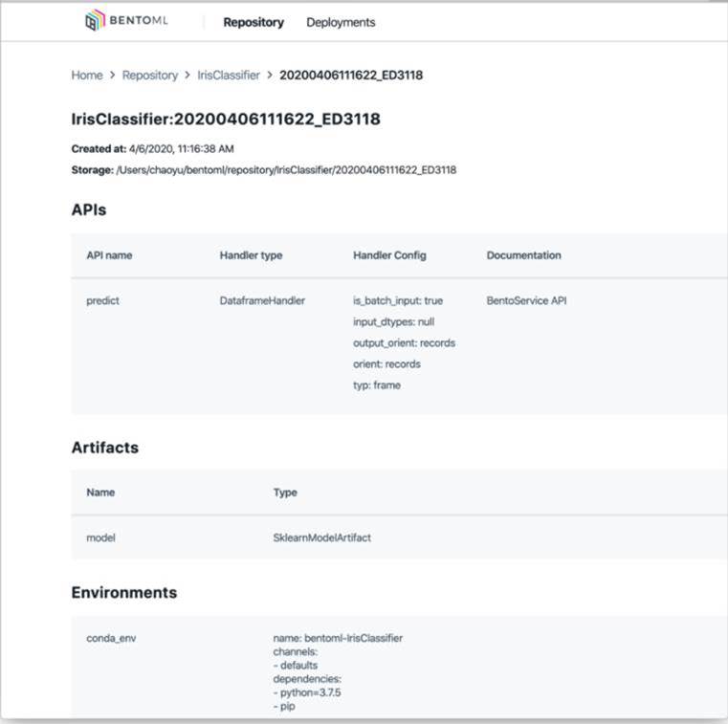Click the storage path text
The height and width of the screenshot is (724, 728).
click(x=285, y=170)
